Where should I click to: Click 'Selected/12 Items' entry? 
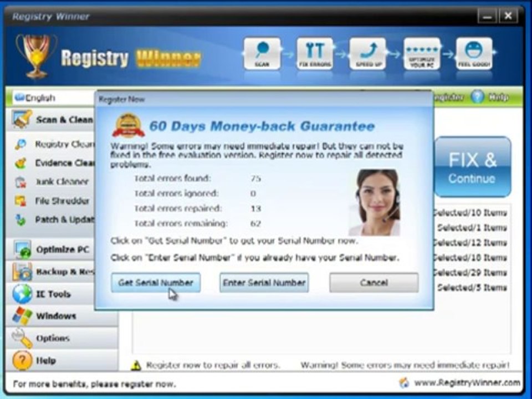click(x=470, y=243)
